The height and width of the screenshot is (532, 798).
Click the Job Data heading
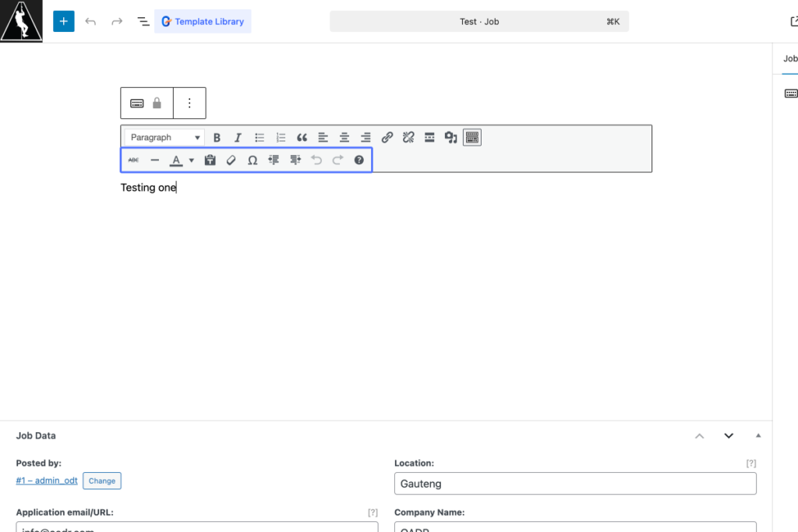coord(36,436)
